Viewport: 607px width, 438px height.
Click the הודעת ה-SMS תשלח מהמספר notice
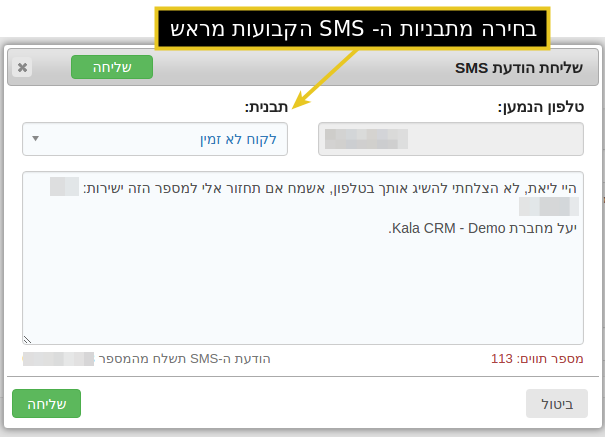pos(184,359)
